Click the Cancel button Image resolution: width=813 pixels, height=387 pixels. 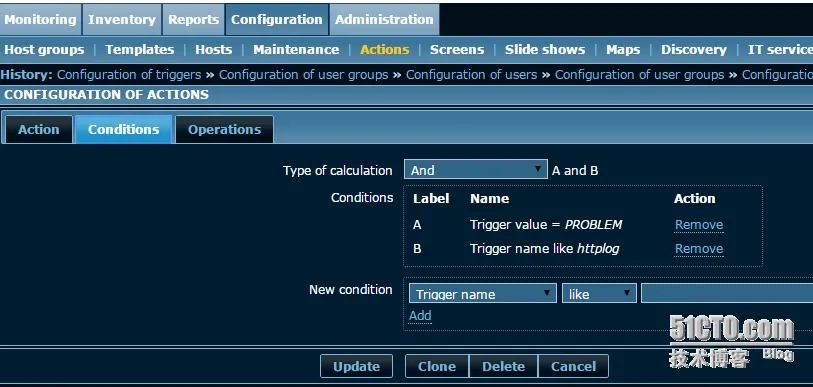coord(573,366)
